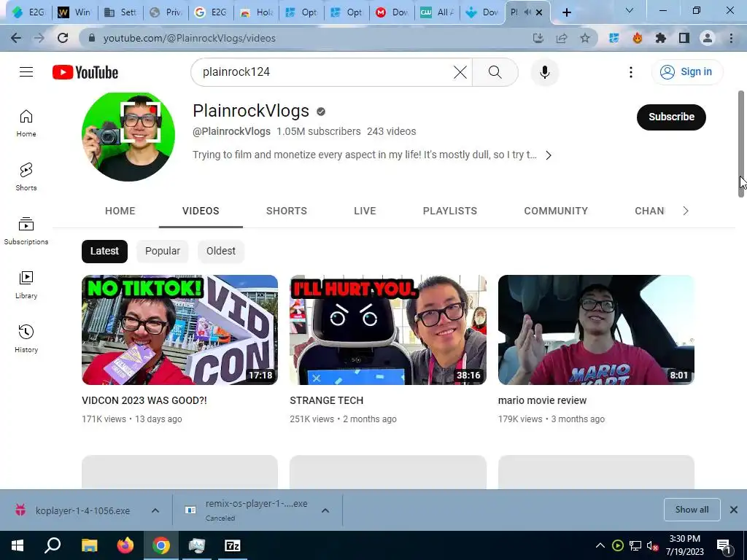Open STRANGE TECH video title
This screenshot has height=560, width=747.
(x=326, y=400)
